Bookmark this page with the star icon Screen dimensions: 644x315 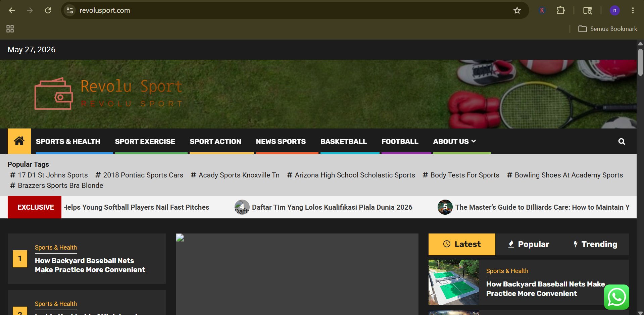[x=517, y=10]
